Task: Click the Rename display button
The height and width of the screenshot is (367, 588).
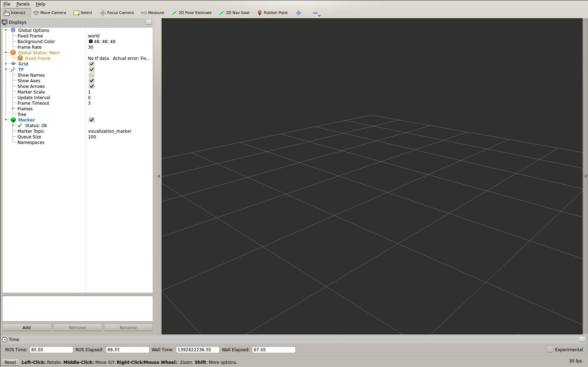Action: [x=128, y=327]
